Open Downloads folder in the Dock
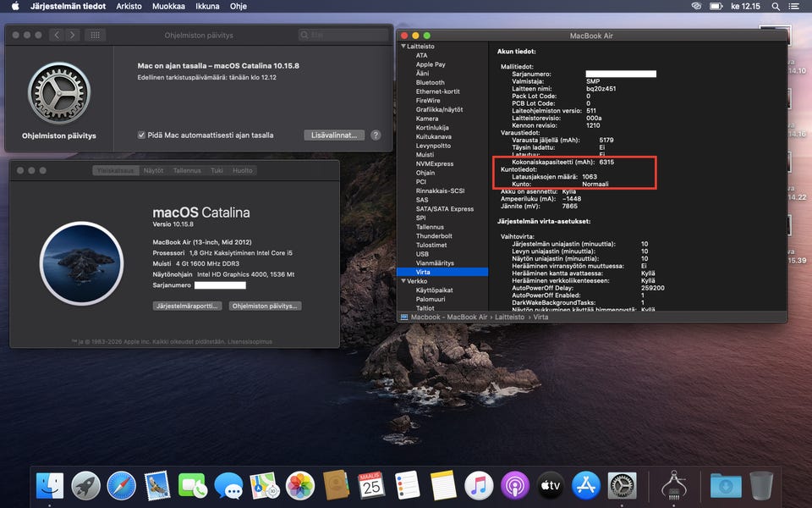 726,486
